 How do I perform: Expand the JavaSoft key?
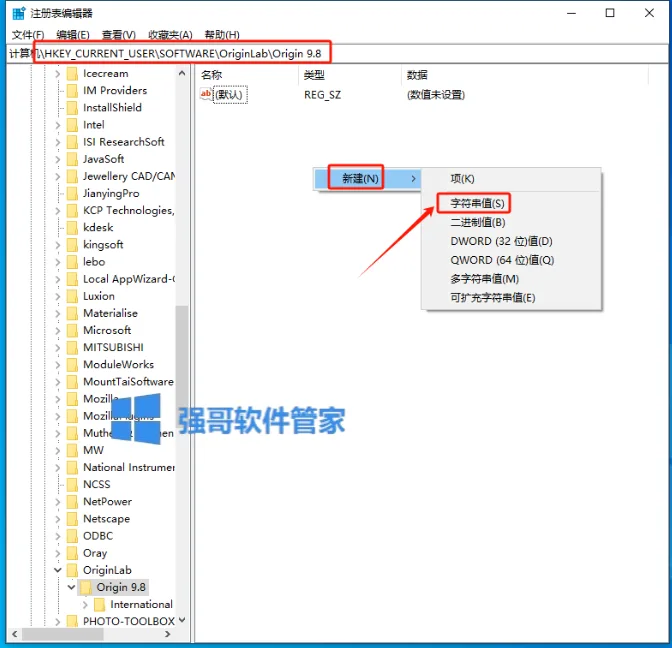pyautogui.click(x=58, y=159)
